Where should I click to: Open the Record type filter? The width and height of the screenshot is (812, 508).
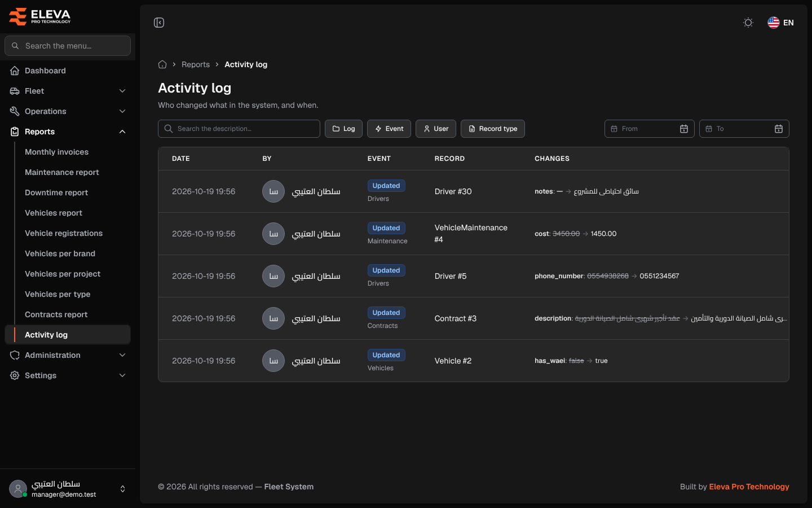(493, 129)
